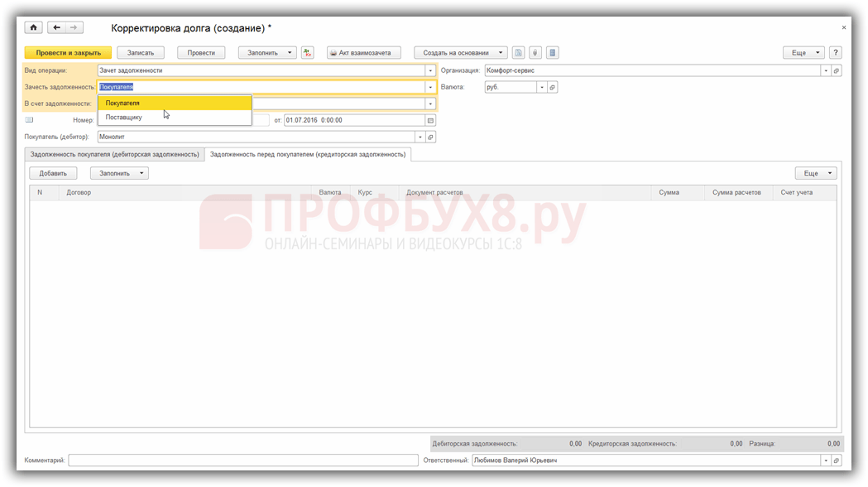This screenshot has height=487, width=868.
Task: Open Создать на основании dropdown
Action: pos(461,53)
